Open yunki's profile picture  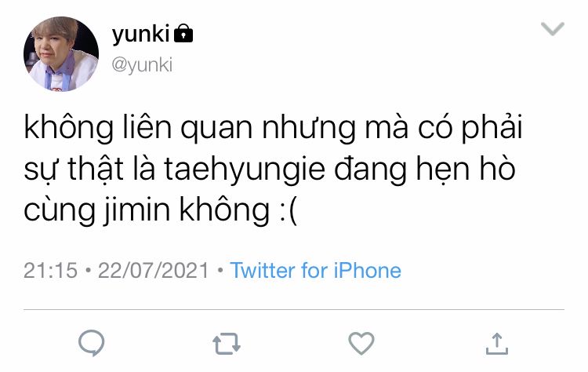click(x=61, y=53)
